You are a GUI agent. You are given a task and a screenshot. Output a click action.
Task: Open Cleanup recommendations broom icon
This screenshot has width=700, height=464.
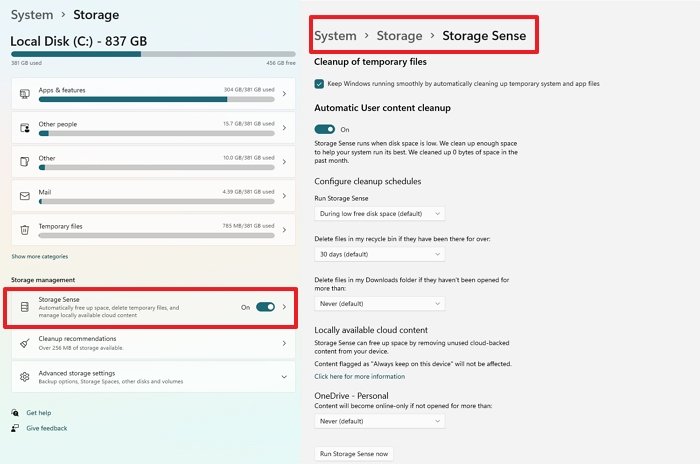[25, 343]
